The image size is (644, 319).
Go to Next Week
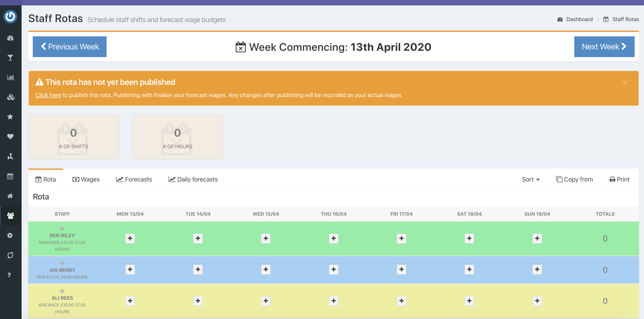604,47
